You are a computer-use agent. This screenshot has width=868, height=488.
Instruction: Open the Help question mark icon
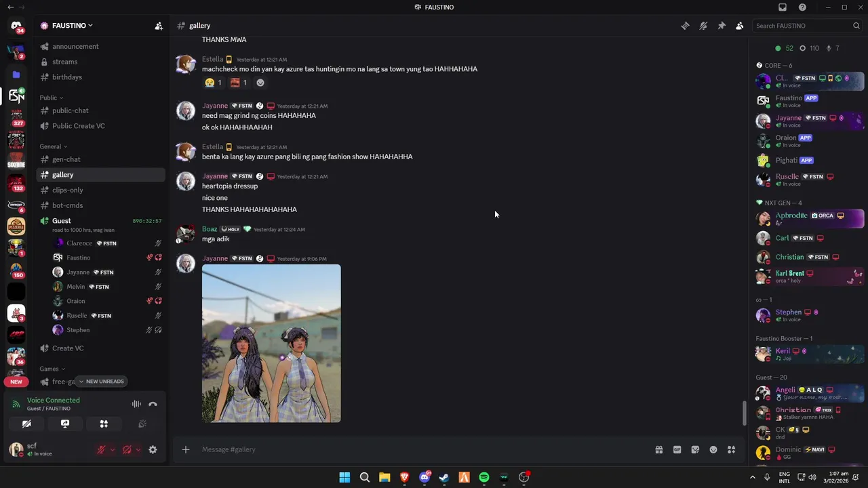802,7
